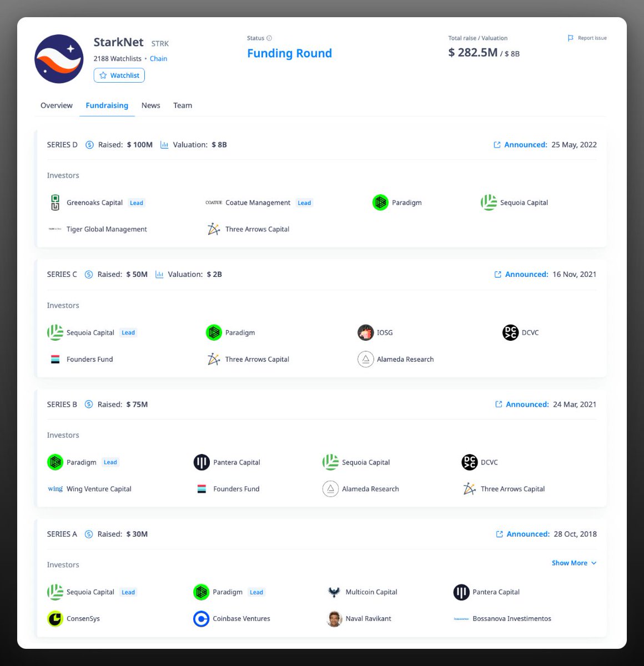Click the $ 282.5M total raise value
The width and height of the screenshot is (644, 666).
point(473,53)
